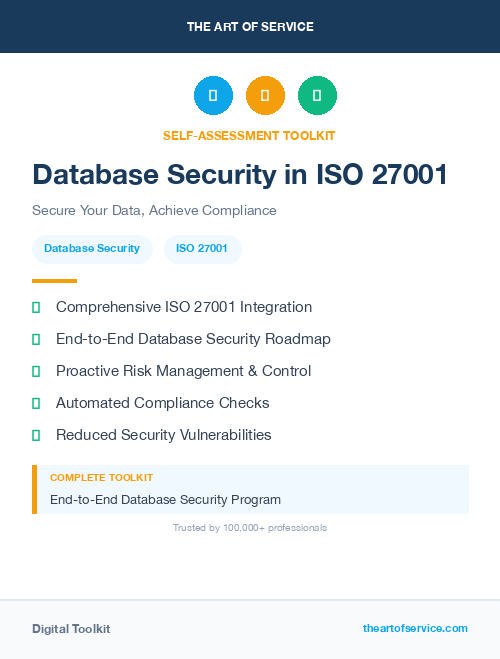Image resolution: width=500 pixels, height=659 pixels.
Task: Click subtitle Secure Your Data, Achieve Compliance
Action: pyautogui.click(x=154, y=210)
